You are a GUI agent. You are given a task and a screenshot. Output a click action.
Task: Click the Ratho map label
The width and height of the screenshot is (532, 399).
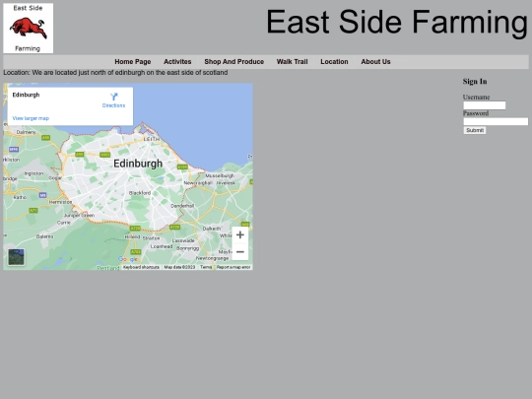(20, 197)
